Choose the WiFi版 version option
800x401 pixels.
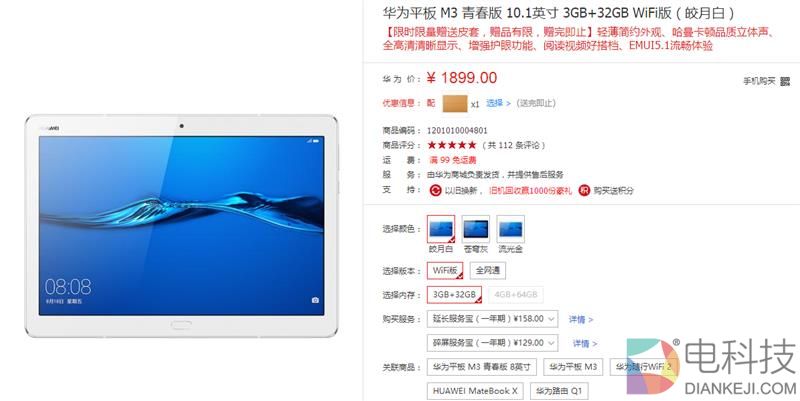point(445,271)
